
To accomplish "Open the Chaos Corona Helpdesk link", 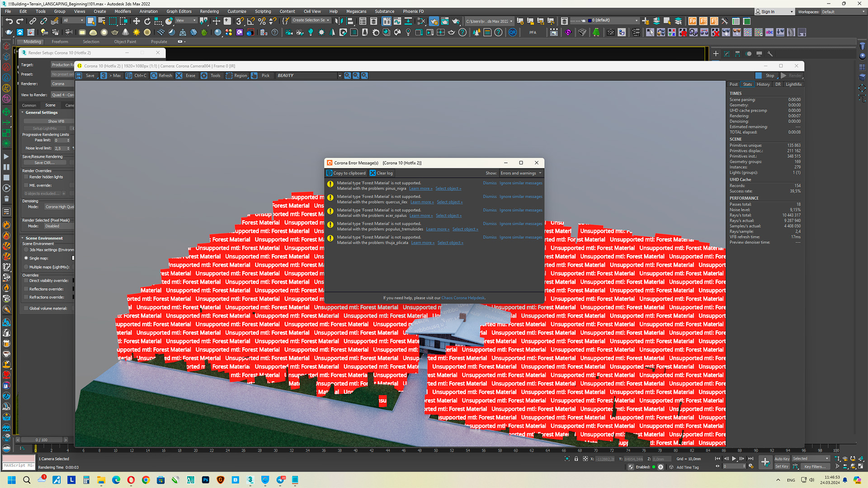I will tap(463, 298).
